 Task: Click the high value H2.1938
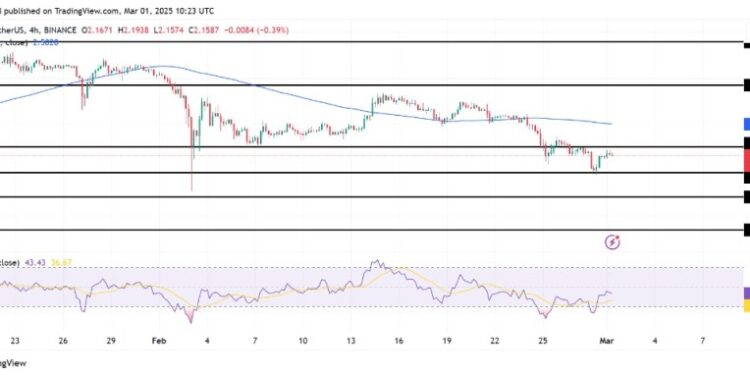pyautogui.click(x=134, y=30)
